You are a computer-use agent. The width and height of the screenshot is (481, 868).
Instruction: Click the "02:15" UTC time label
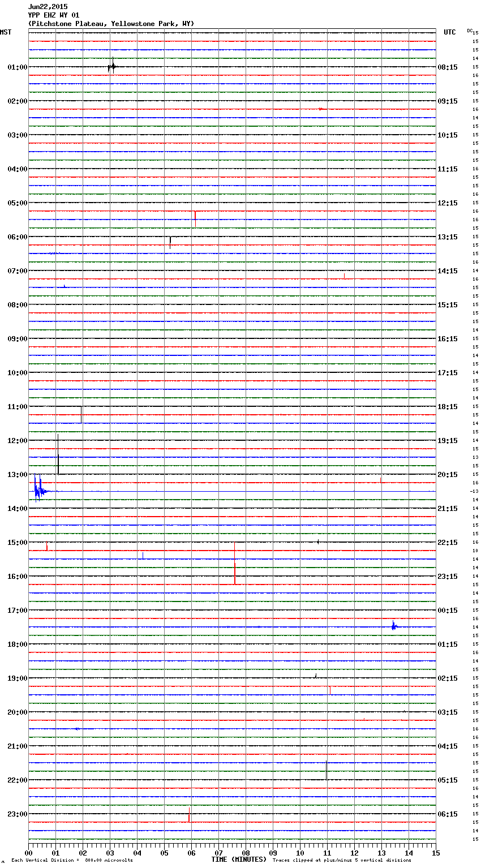448,678
